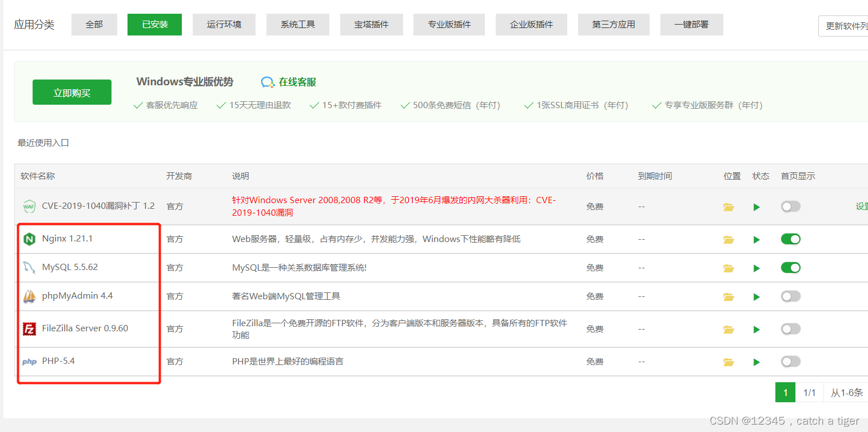Click the 最近使用入口 label

click(x=43, y=143)
